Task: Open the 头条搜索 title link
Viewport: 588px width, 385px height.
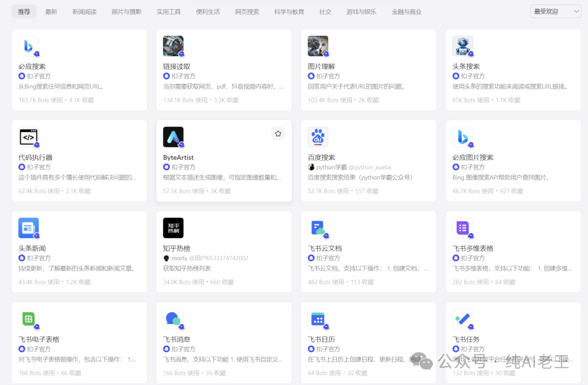Action: [466, 66]
